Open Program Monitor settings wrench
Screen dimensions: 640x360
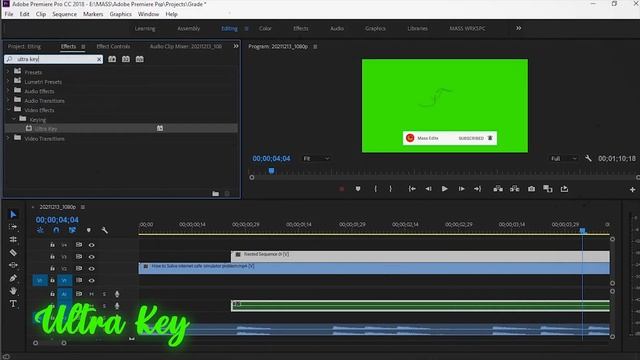point(588,158)
